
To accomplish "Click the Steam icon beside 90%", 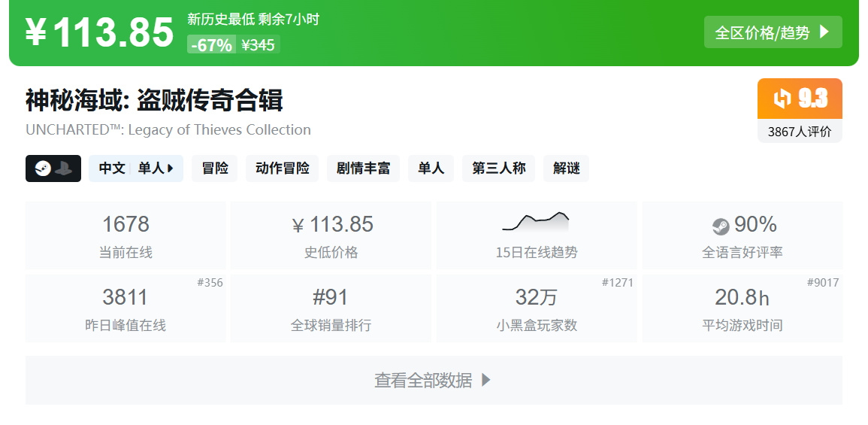I will click(x=721, y=226).
